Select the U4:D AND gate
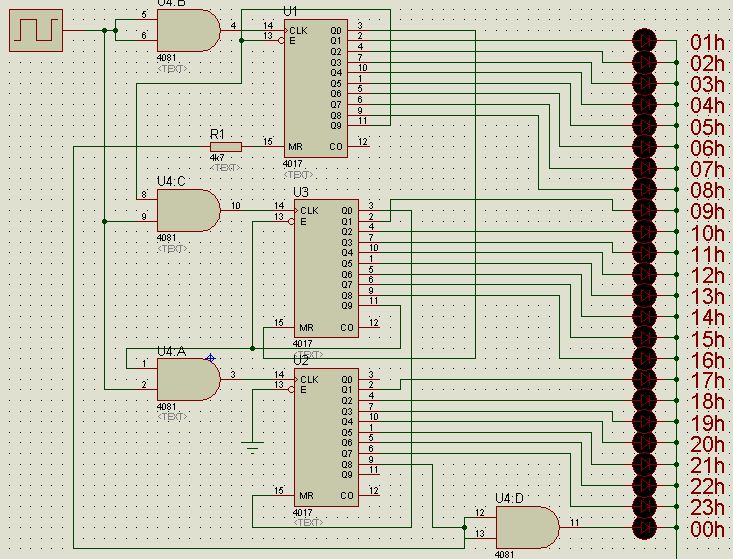The width and height of the screenshot is (733, 559). coord(527,528)
